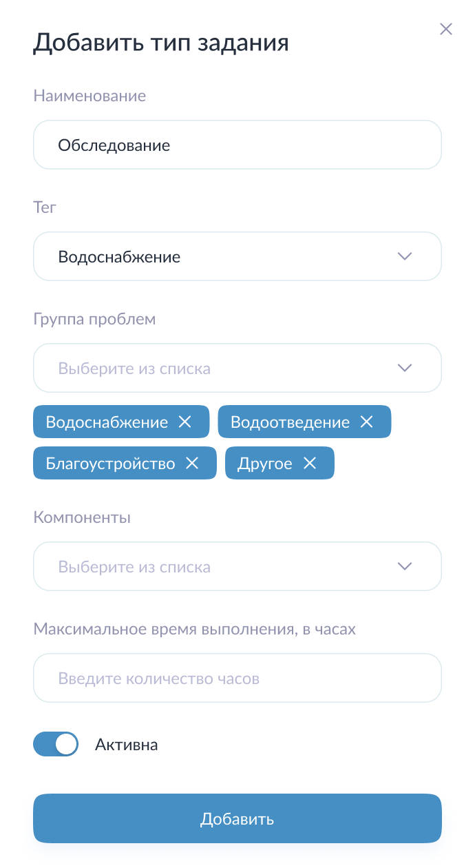Remove the Благоустройство tag via its X icon
The height and width of the screenshot is (868, 475).
point(191,463)
